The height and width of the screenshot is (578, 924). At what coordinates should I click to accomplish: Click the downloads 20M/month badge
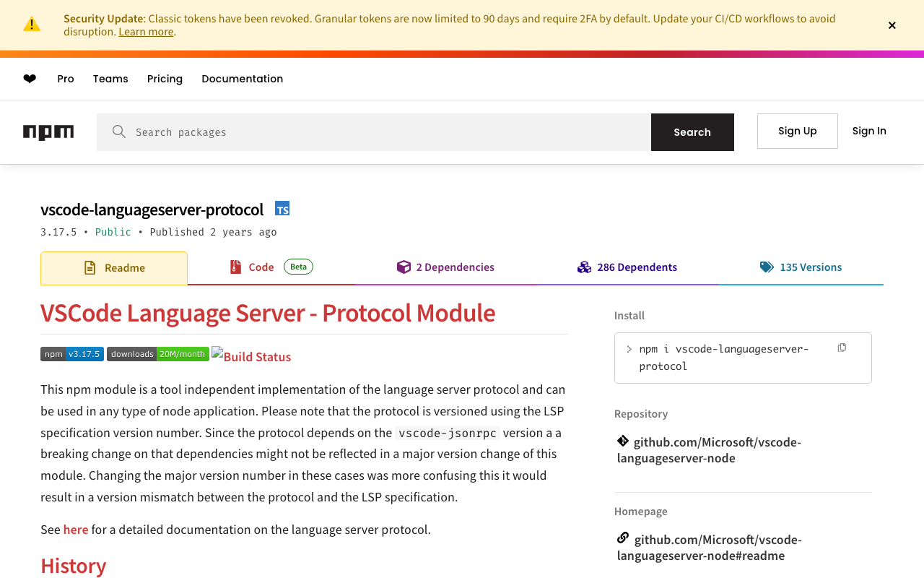[158, 354]
